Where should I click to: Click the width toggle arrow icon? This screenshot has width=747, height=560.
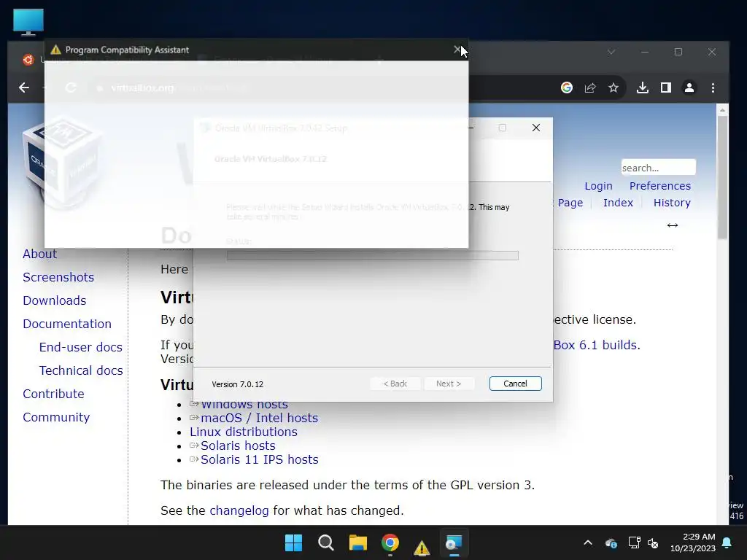[672, 225]
